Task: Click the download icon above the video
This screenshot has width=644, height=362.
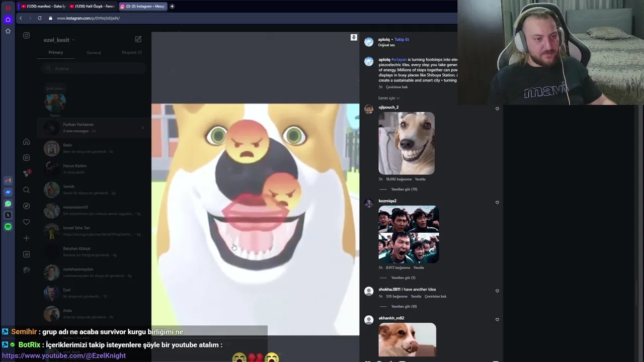Action: [354, 38]
